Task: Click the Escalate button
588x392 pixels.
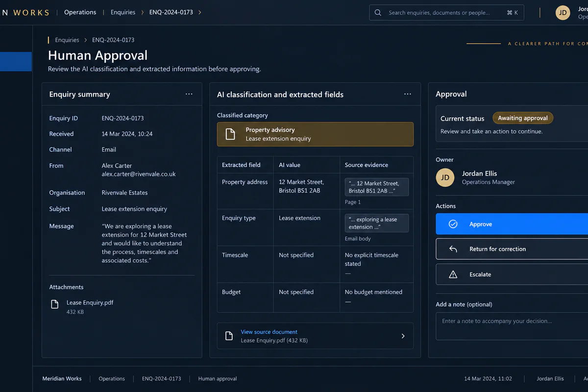Action: point(512,274)
